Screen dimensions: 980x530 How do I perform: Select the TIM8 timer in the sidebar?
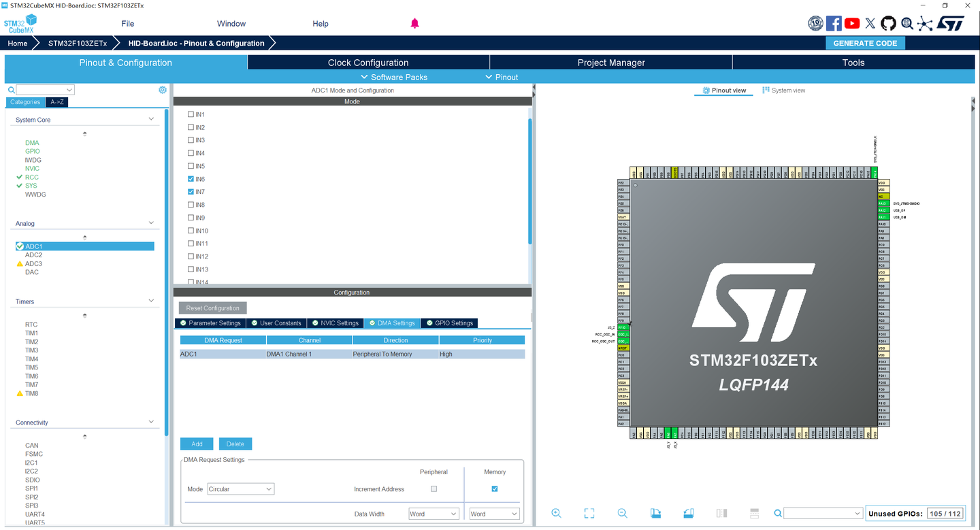point(32,393)
